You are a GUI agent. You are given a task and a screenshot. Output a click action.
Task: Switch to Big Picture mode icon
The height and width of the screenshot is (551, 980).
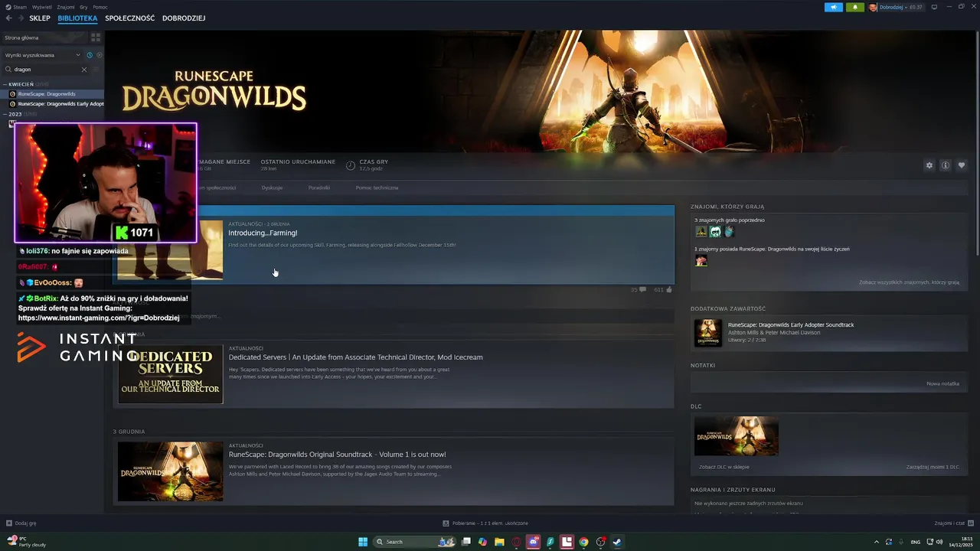point(934,7)
